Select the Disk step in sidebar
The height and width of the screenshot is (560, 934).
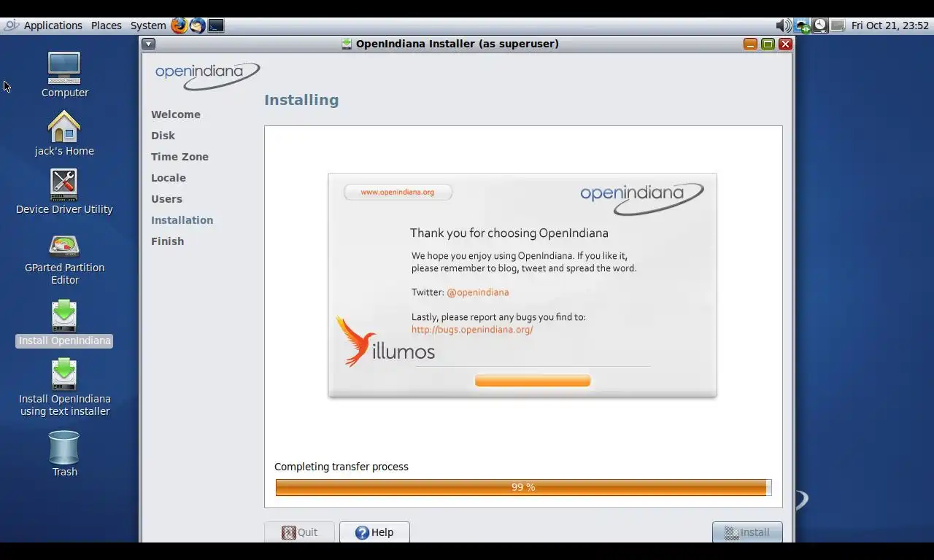point(163,136)
